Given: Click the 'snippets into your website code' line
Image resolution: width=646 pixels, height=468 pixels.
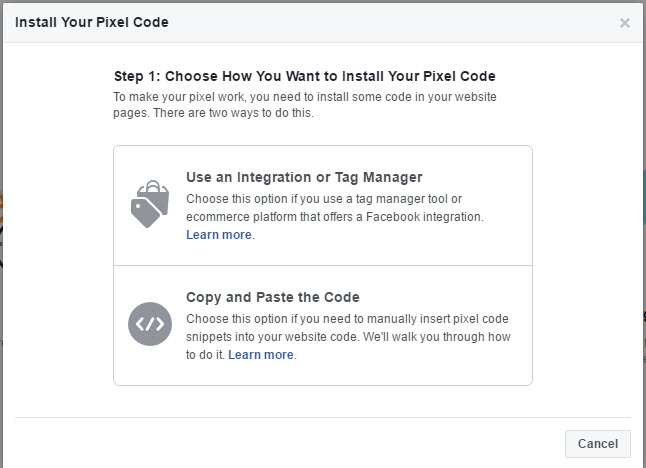Looking at the screenshot, I should (348, 337).
